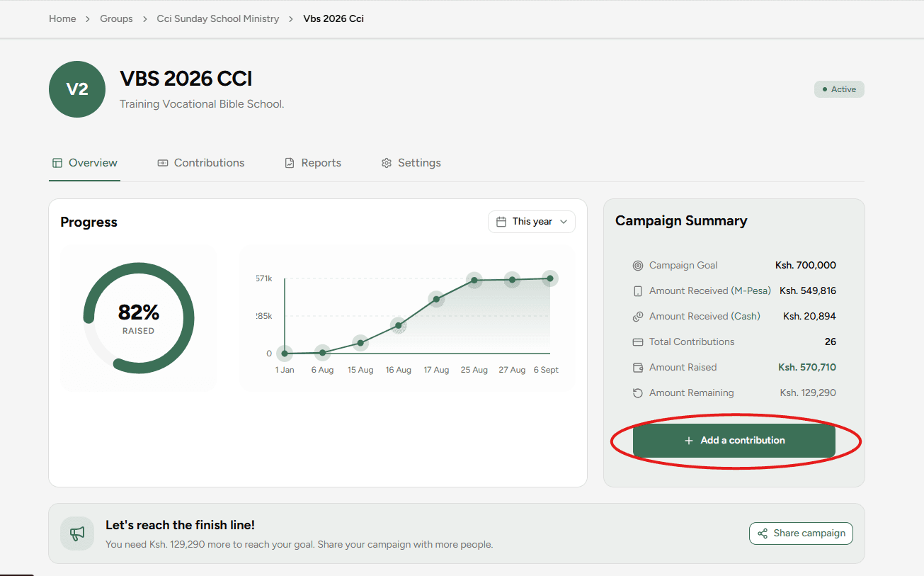Click the 571k y-axis label
Image resolution: width=924 pixels, height=576 pixels.
(264, 279)
